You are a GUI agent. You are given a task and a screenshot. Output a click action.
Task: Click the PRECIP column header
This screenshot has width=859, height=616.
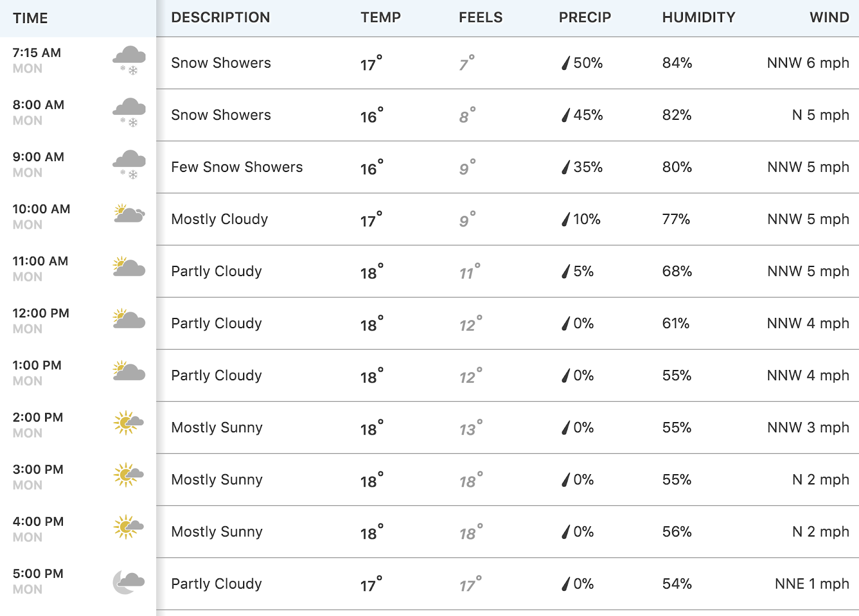585,17
